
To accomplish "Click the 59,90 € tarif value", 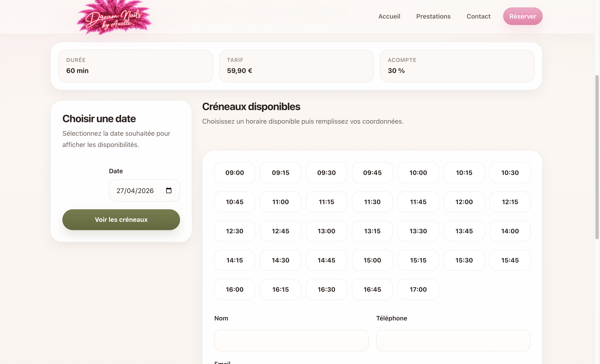I will click(239, 70).
